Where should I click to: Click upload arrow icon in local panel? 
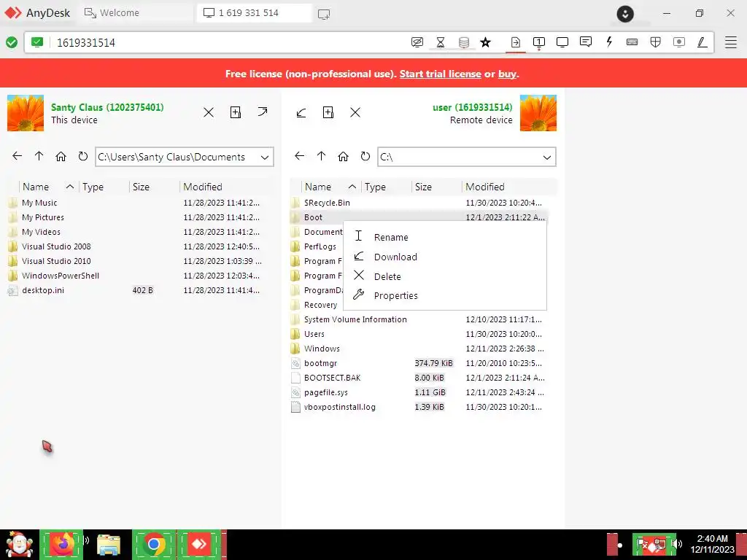click(263, 112)
